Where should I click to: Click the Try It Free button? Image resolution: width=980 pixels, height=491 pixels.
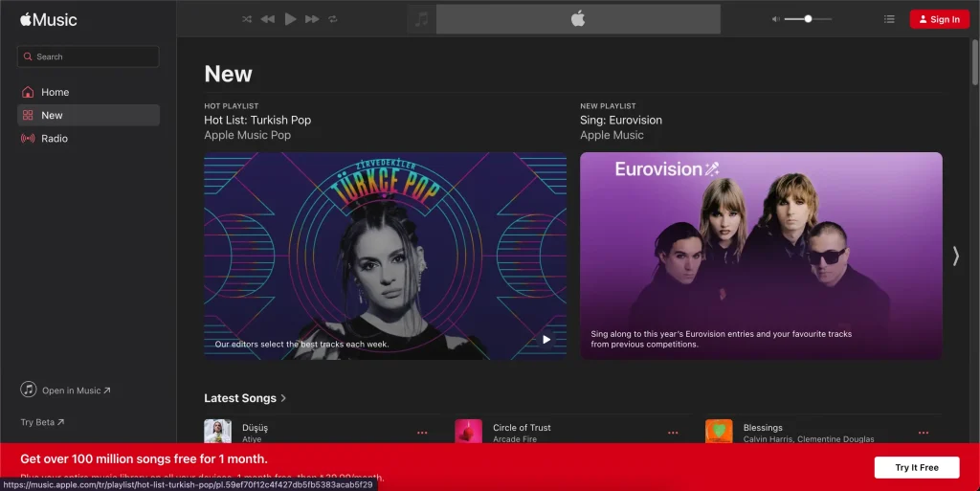click(917, 467)
